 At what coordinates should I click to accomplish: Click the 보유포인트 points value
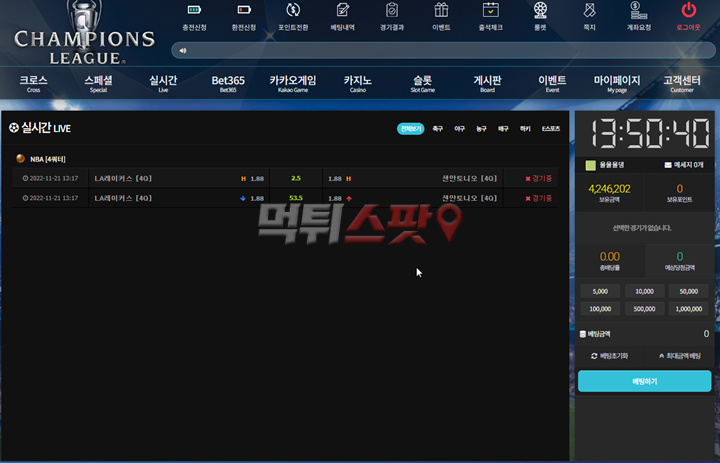click(x=680, y=189)
